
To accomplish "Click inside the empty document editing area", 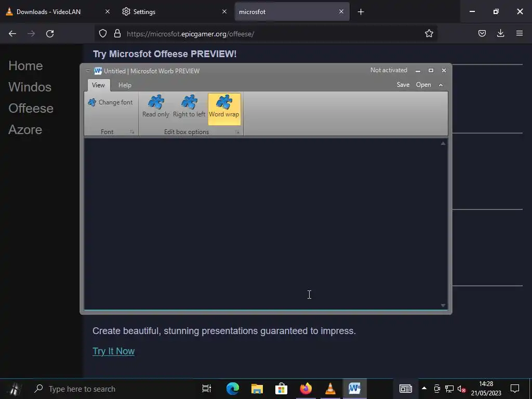I will pyautogui.click(x=262, y=224).
